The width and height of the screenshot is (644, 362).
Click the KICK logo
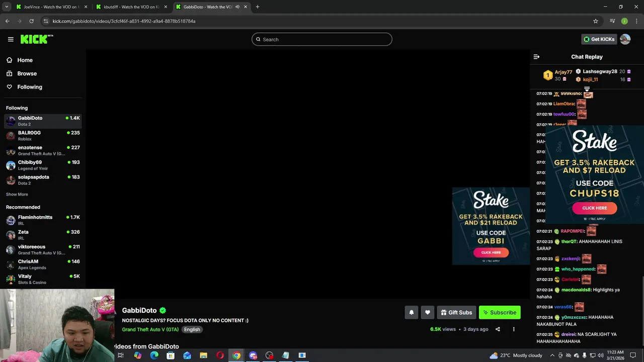tap(37, 39)
